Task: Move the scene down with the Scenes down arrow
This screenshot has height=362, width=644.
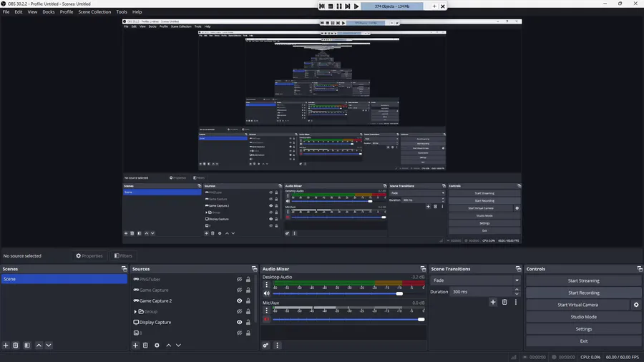Action: [49, 345]
